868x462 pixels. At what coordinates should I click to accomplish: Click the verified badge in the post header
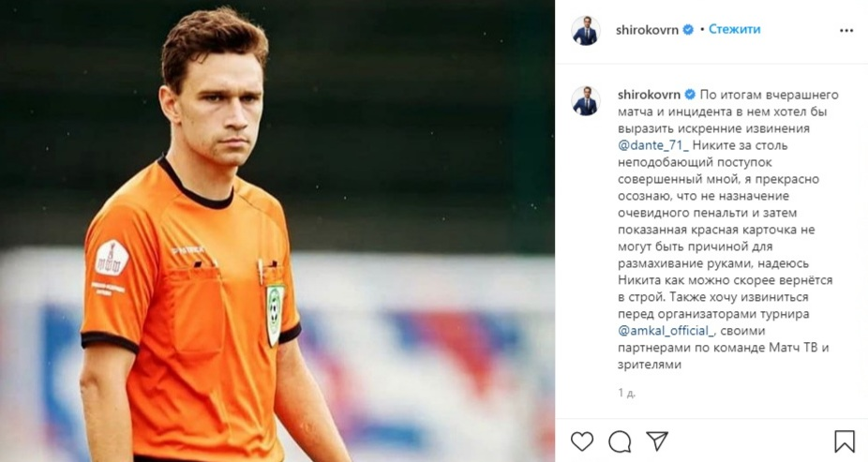(688, 30)
